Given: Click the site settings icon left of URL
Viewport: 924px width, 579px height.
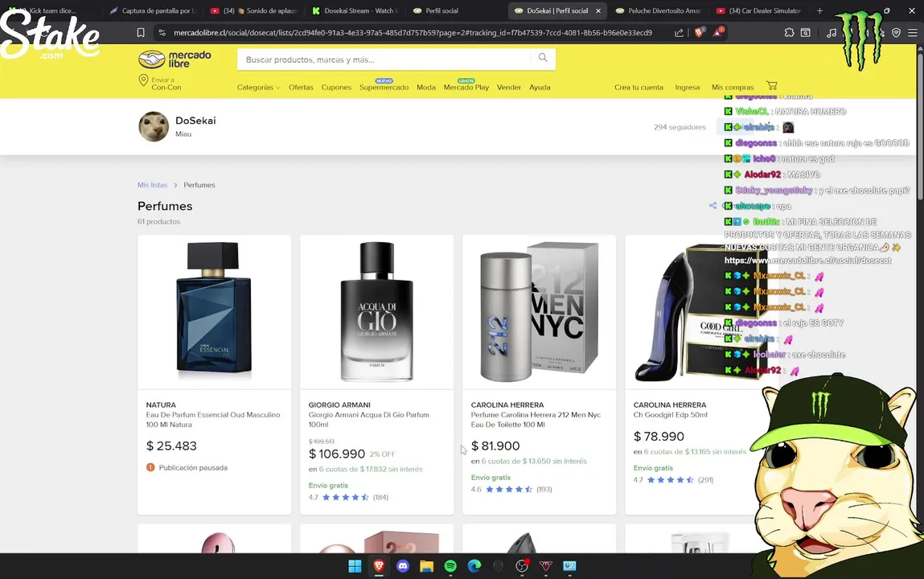Looking at the screenshot, I should coord(162,33).
